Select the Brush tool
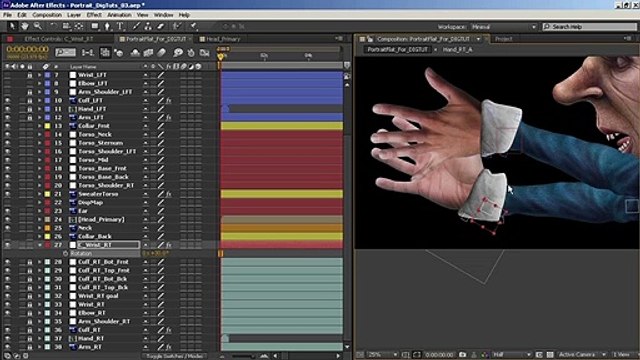Image resolution: width=640 pixels, height=360 pixels. [136, 27]
